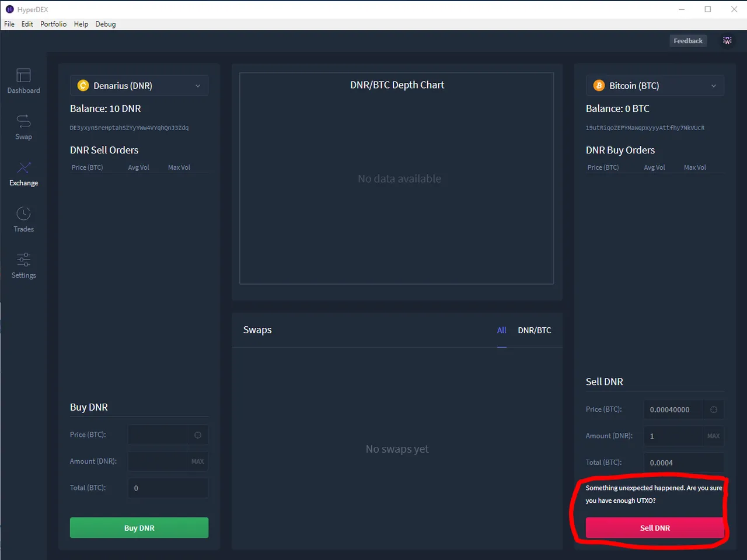Click the DNR/BTC Depth Chart title

tap(397, 85)
